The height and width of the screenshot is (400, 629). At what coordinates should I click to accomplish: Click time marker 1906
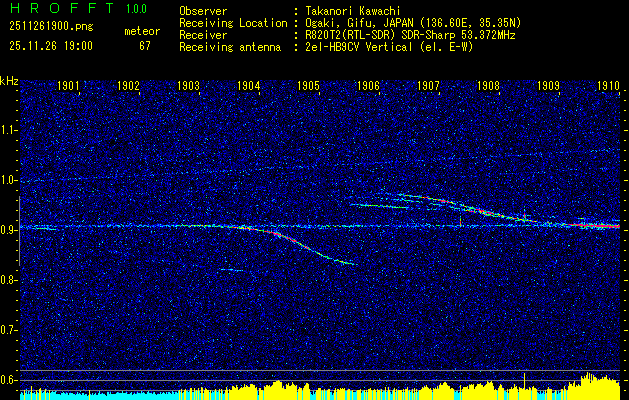coord(369,85)
